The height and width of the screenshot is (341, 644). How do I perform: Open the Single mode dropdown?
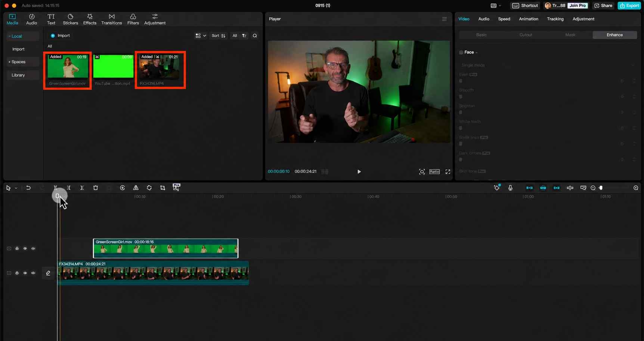coord(548,65)
